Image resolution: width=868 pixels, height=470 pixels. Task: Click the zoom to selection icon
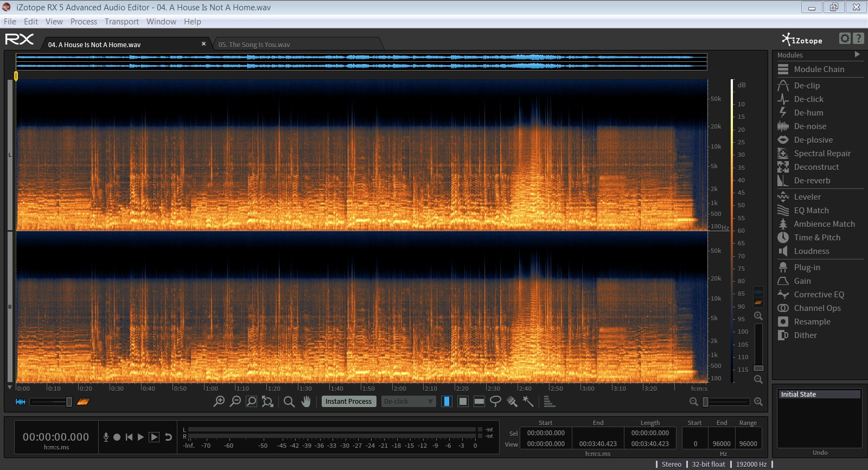(251, 402)
